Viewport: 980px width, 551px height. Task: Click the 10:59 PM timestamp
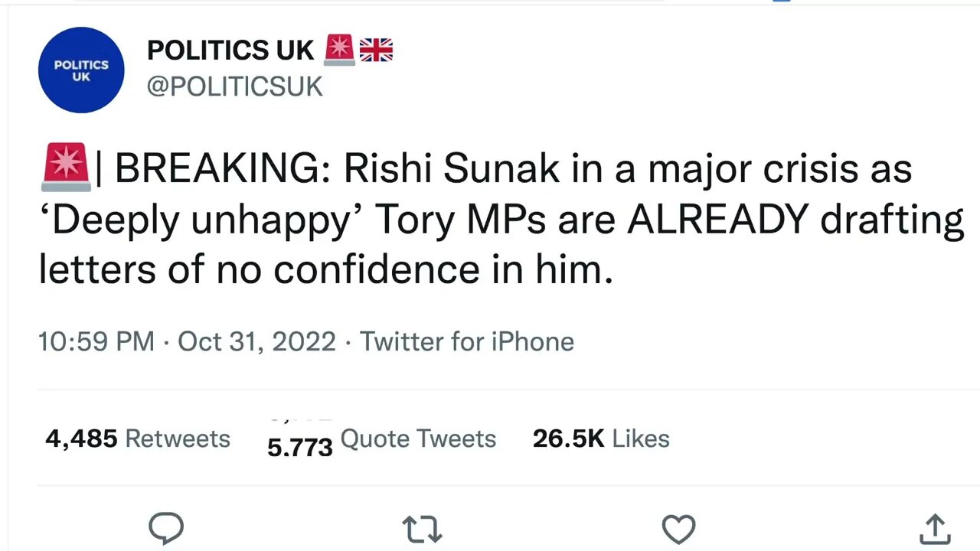tap(96, 341)
